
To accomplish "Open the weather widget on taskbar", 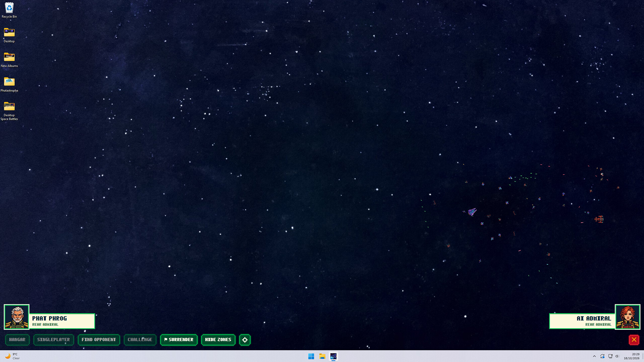I will [12, 356].
